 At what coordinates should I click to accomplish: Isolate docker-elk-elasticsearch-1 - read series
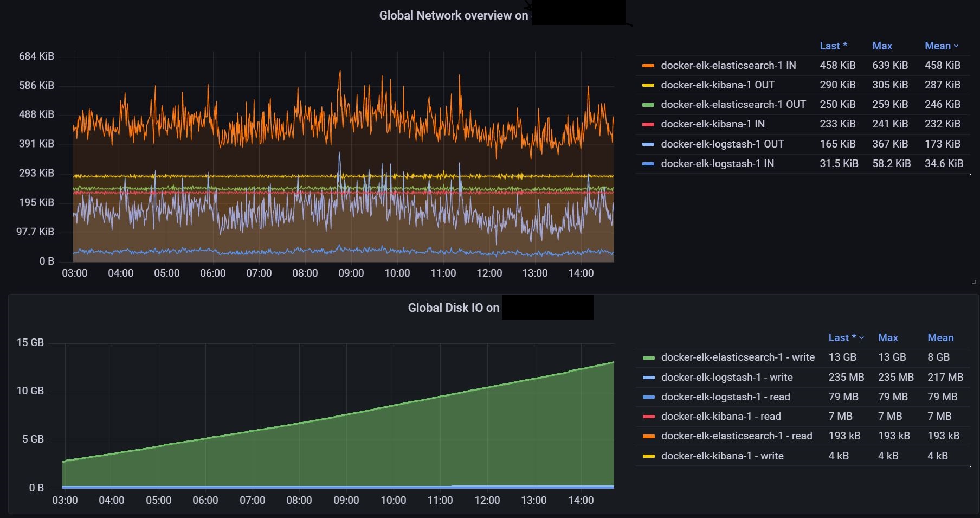tap(737, 436)
